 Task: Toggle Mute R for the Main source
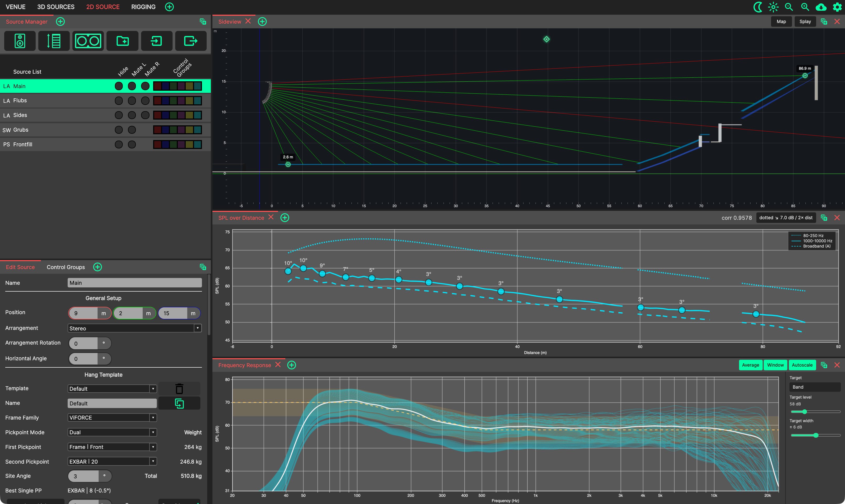[x=145, y=86]
